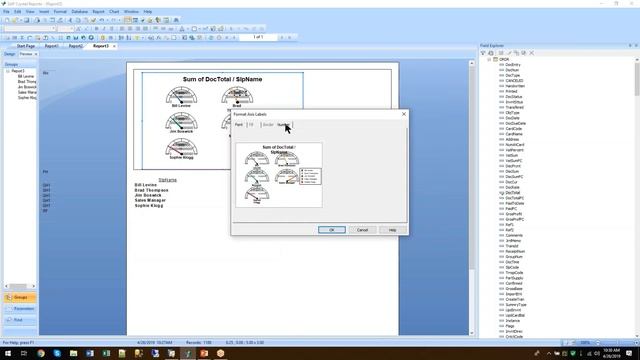Screen dimensions: 640x360
Task: Click the Field Explorer delete X icon
Action: click(531, 53)
